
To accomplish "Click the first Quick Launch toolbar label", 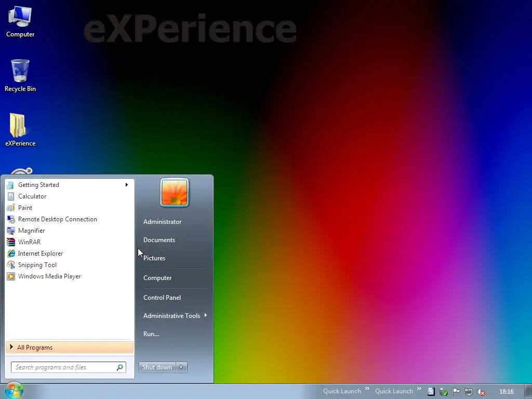I will [342, 391].
